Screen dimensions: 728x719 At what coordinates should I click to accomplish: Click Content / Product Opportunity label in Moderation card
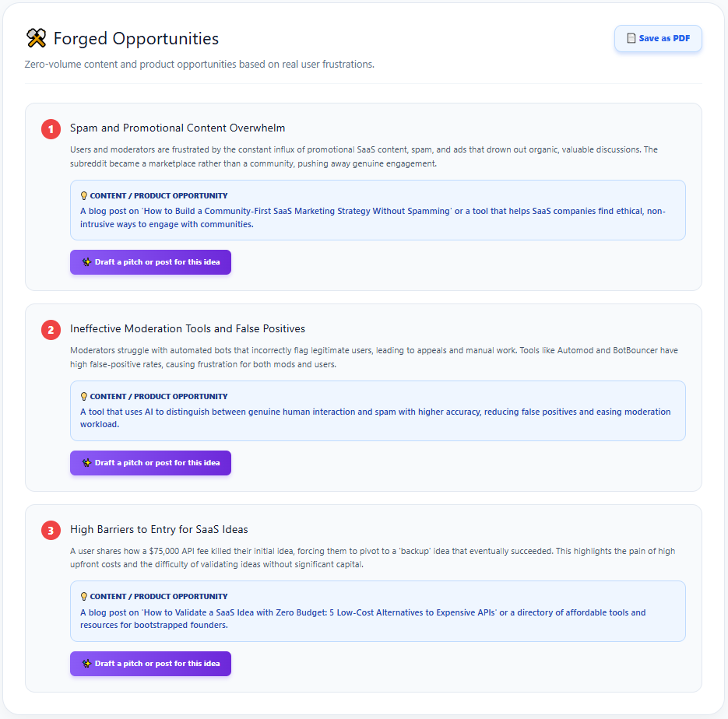tap(159, 397)
